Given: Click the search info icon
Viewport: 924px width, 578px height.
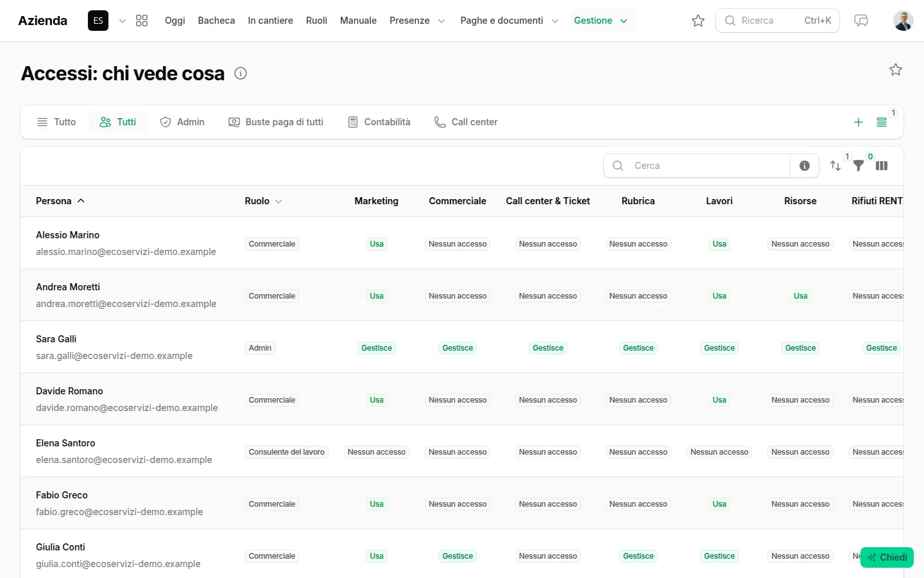Looking at the screenshot, I should point(805,166).
